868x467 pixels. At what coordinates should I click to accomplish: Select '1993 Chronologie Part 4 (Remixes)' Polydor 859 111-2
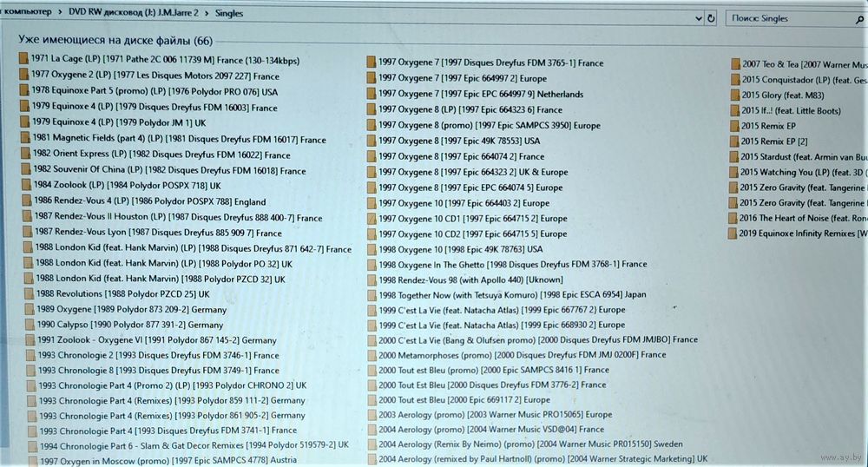172,401
